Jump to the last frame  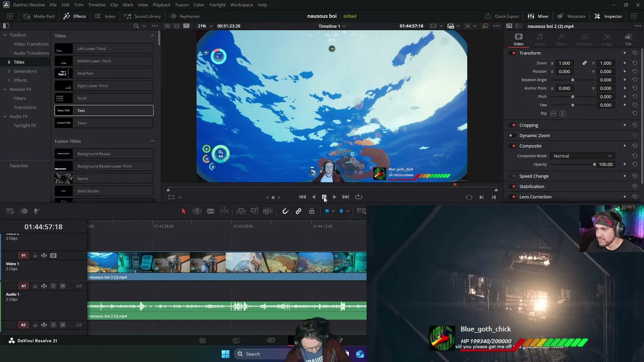tap(346, 197)
